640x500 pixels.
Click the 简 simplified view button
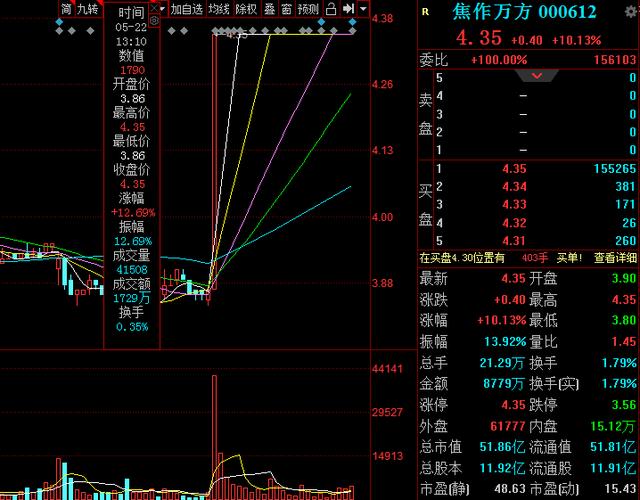(66, 9)
